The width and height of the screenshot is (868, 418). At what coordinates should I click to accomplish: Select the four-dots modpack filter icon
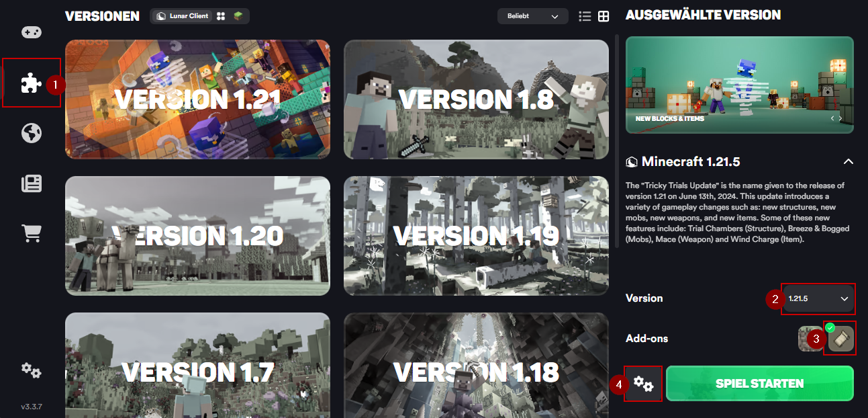[x=221, y=16]
